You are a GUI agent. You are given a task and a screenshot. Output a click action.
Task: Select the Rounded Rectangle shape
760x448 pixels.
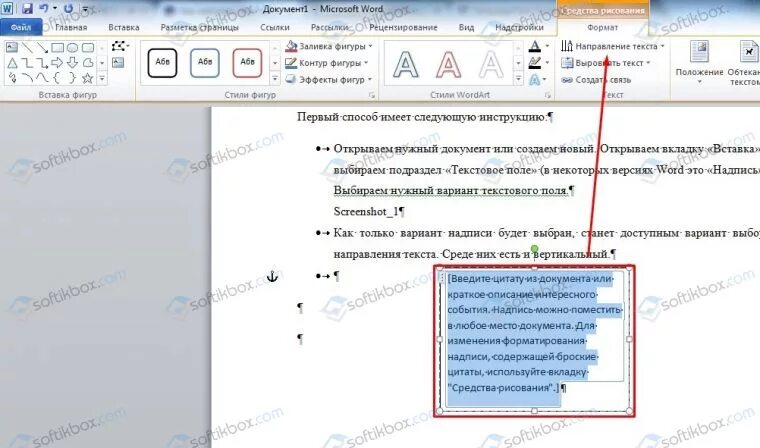(x=88, y=48)
